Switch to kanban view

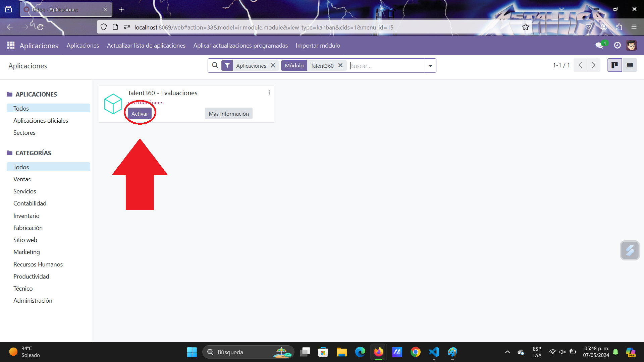click(614, 65)
